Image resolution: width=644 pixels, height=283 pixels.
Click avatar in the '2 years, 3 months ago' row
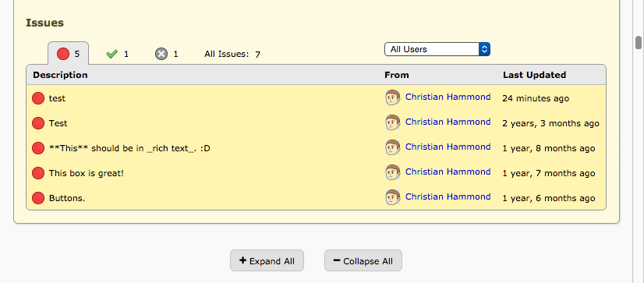pyautogui.click(x=393, y=122)
